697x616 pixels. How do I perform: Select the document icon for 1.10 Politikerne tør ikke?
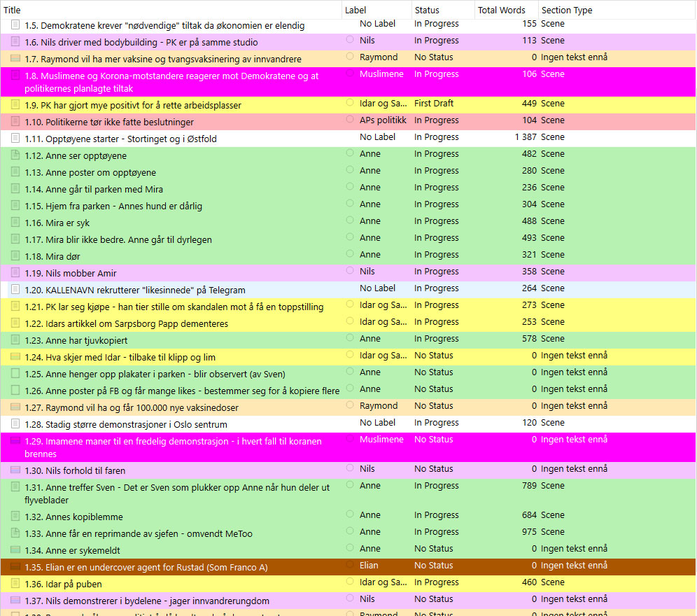tap(15, 121)
